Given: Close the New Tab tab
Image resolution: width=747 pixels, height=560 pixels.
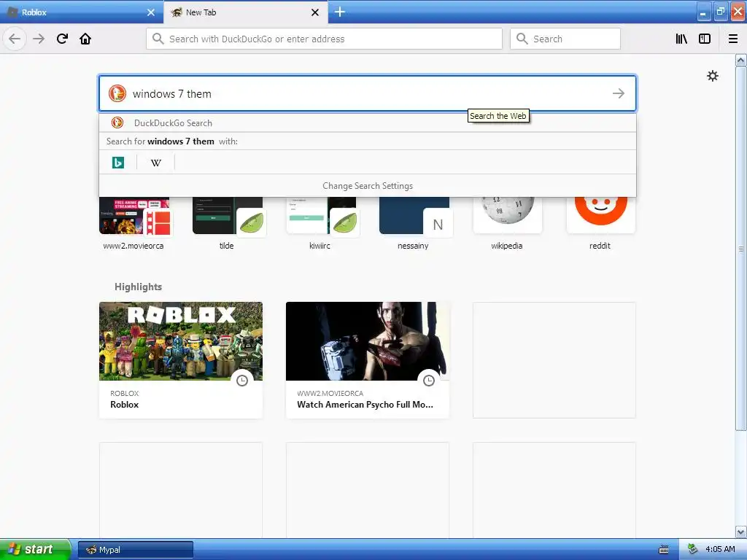Looking at the screenshot, I should pos(315,12).
